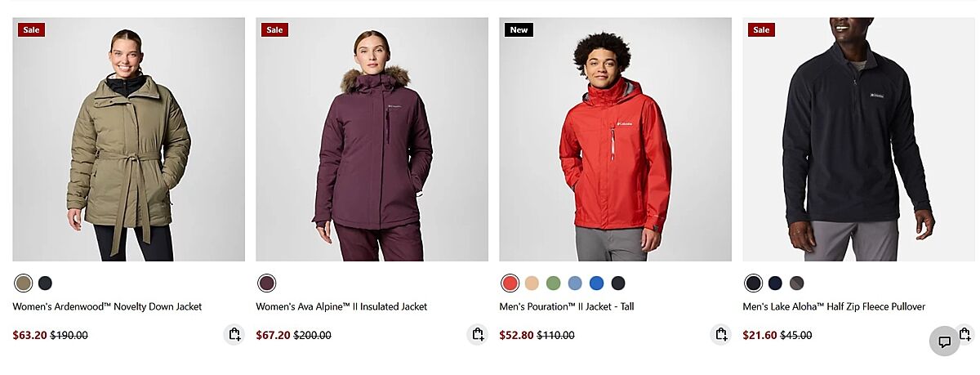Open Women's Ava Alpine II Insulated Jacket link
This screenshot has height=375, width=980.
(341, 307)
